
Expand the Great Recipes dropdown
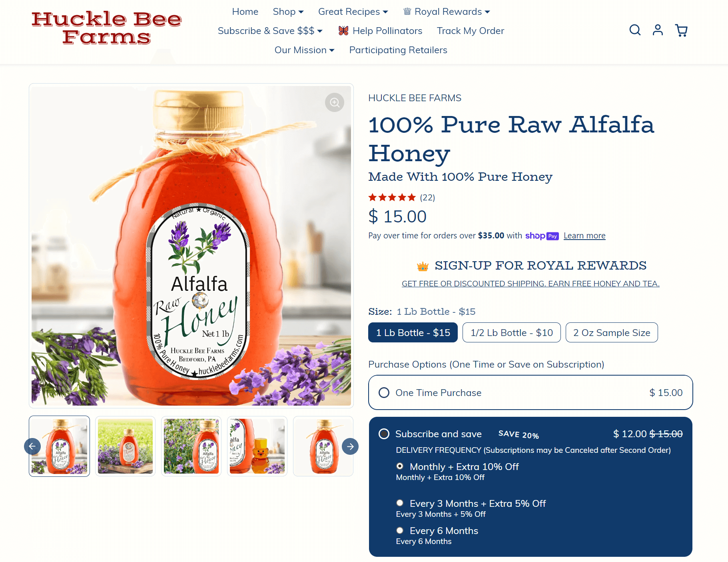pos(353,12)
